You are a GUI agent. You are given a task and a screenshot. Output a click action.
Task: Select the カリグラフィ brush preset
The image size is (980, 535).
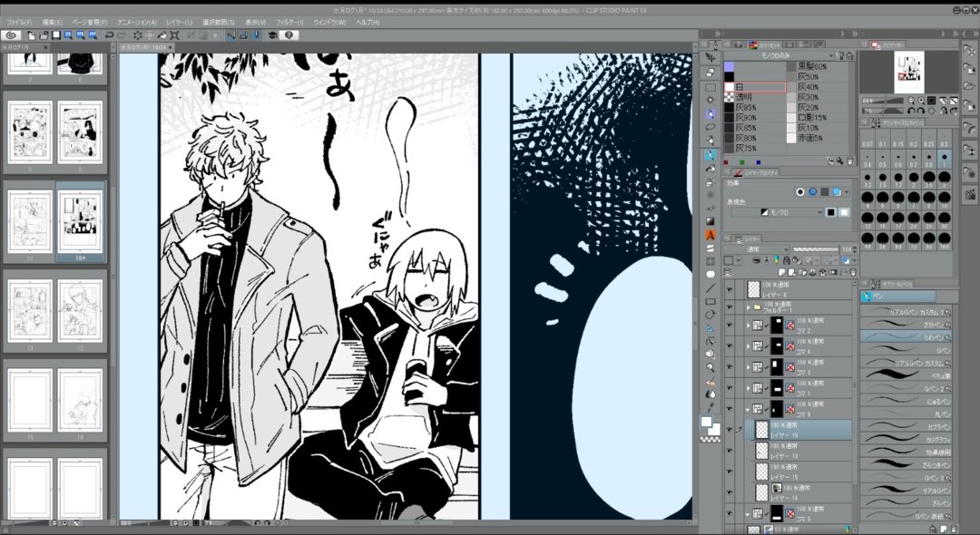906,440
